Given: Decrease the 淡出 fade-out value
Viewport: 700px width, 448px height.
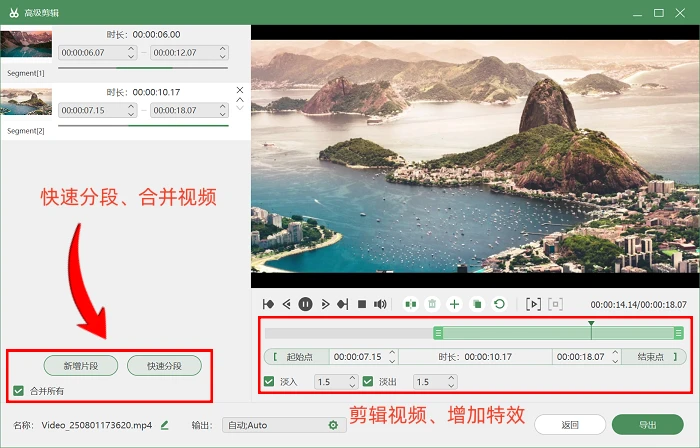Looking at the screenshot, I should click(451, 386).
